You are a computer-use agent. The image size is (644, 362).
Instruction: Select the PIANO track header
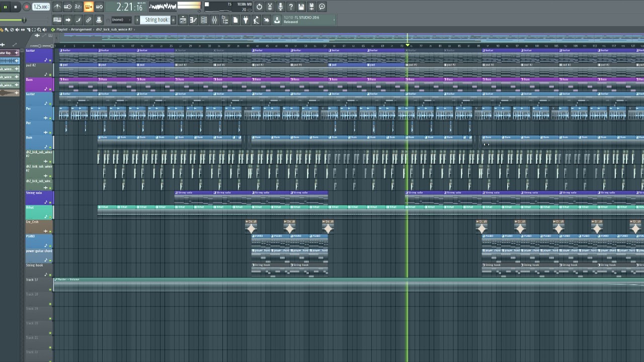(39, 241)
